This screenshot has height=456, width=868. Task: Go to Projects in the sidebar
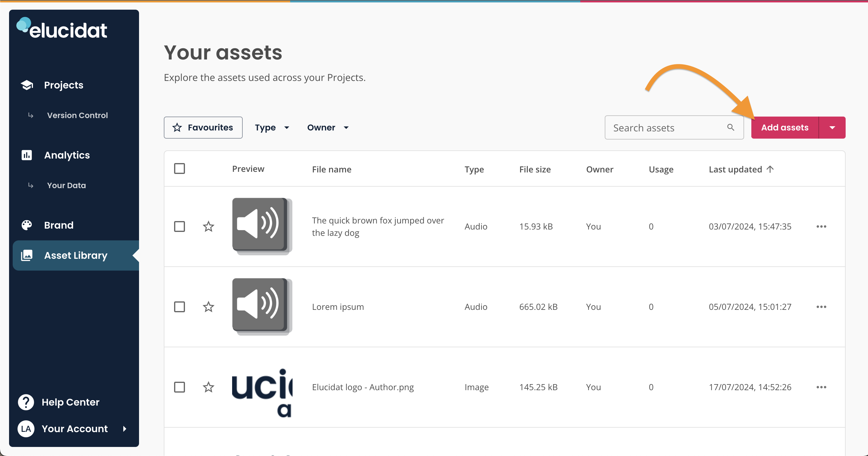tap(64, 85)
